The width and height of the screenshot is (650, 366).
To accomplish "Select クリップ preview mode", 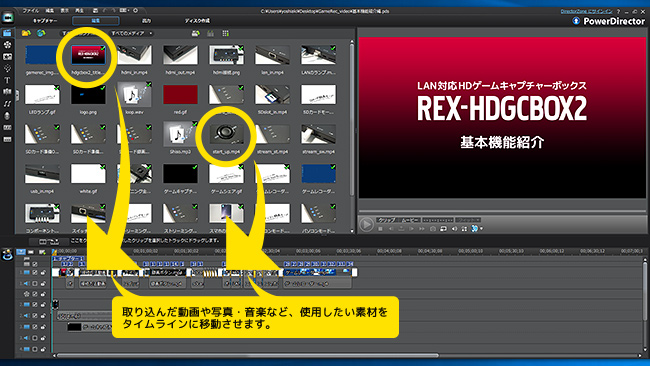I will 386,220.
